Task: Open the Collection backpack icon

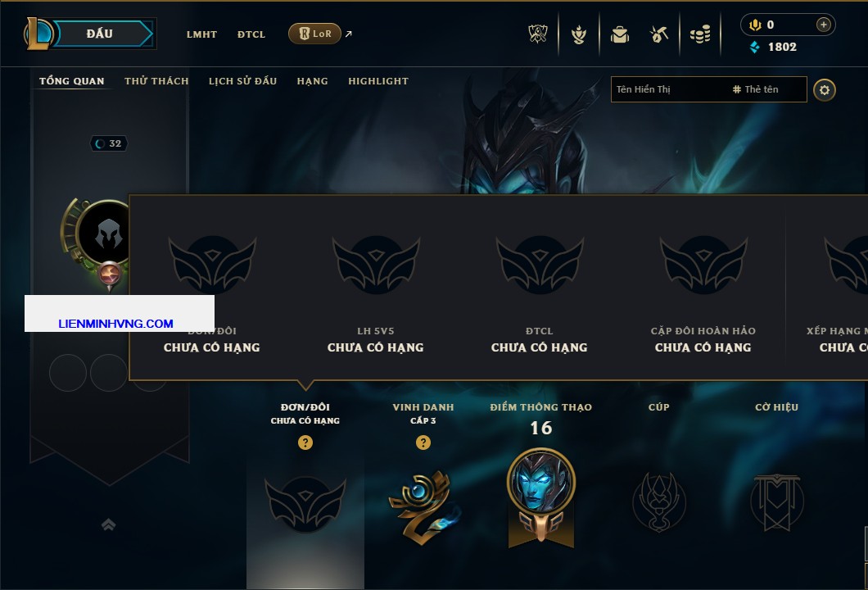Action: [x=620, y=34]
